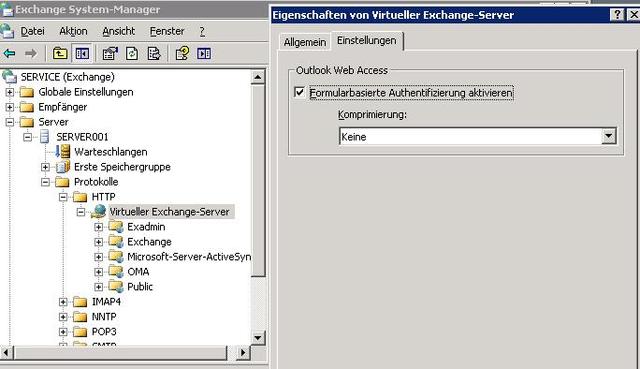Select the Warteschlangen tree item
The width and height of the screenshot is (640, 369).
click(x=111, y=152)
